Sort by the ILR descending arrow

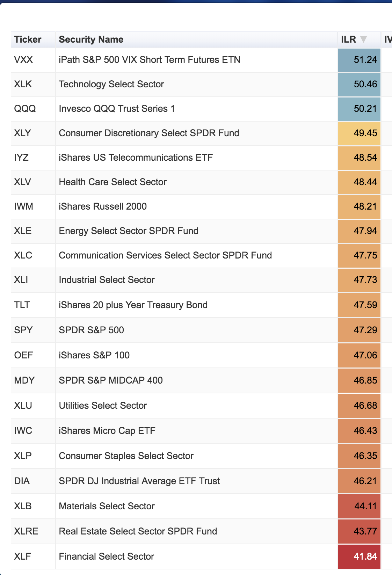pos(363,39)
